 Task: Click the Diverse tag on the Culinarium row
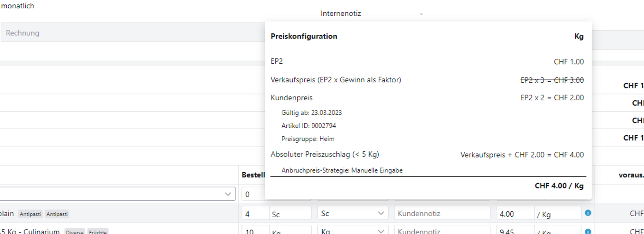74,232
